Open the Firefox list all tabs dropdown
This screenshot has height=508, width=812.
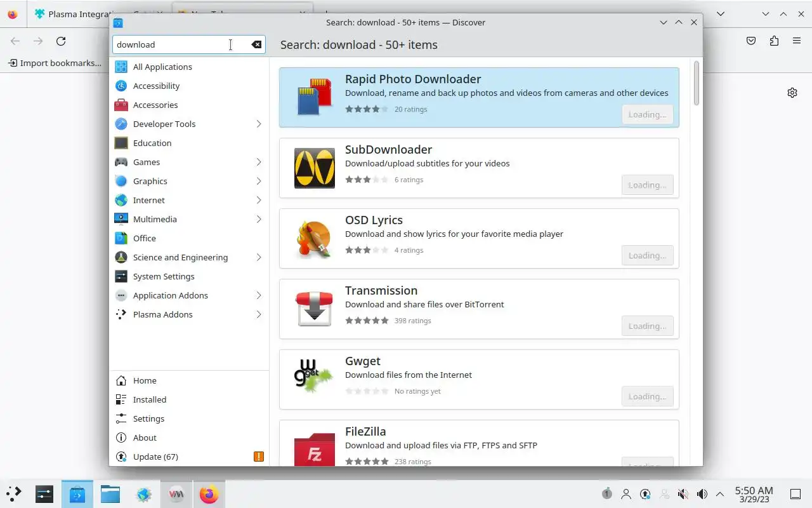pyautogui.click(x=721, y=14)
